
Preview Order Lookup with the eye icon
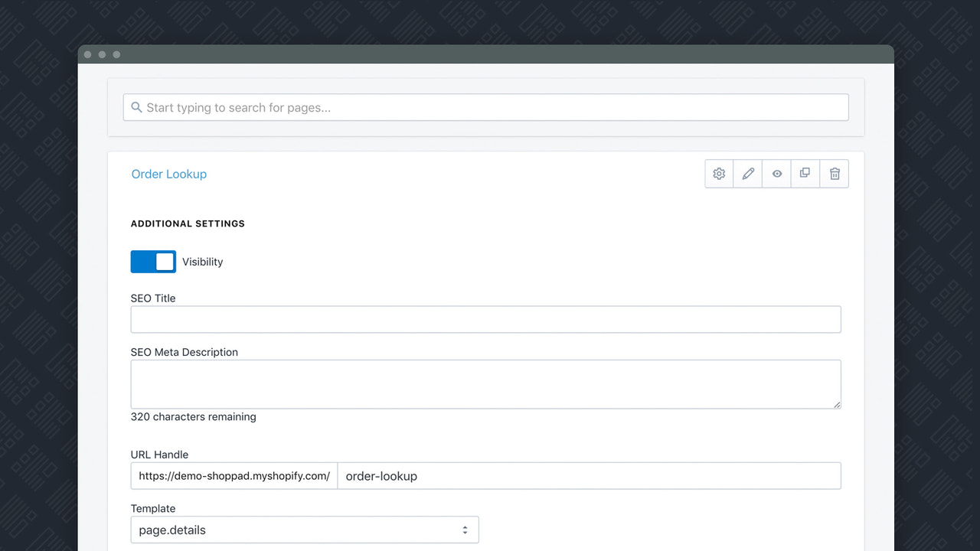click(776, 174)
